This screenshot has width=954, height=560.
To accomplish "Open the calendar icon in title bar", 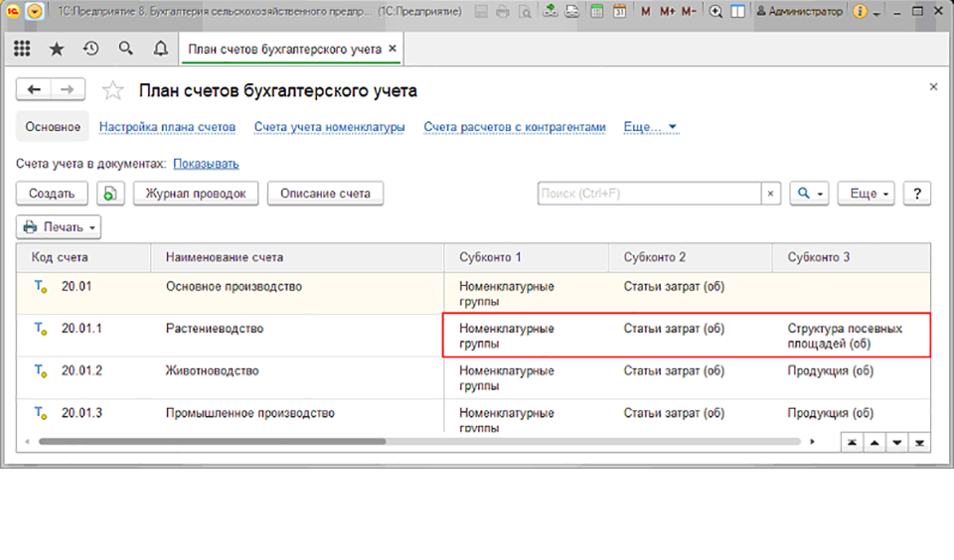I will (x=619, y=12).
